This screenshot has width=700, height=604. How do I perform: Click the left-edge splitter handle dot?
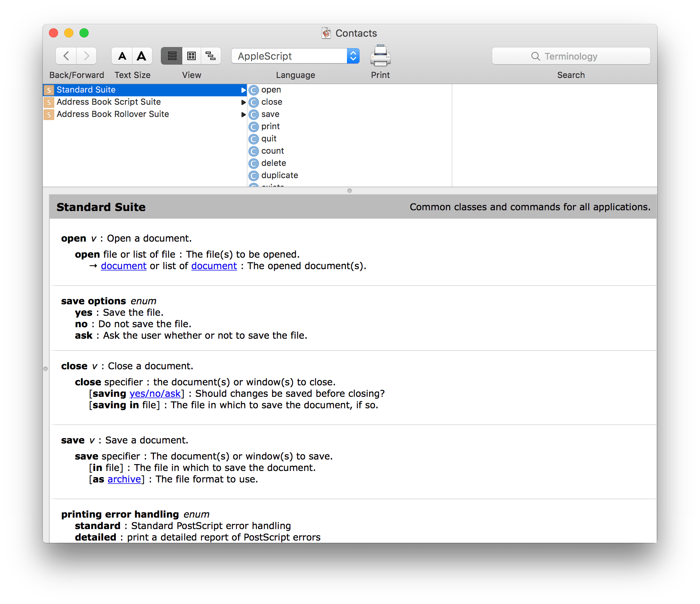click(x=45, y=369)
